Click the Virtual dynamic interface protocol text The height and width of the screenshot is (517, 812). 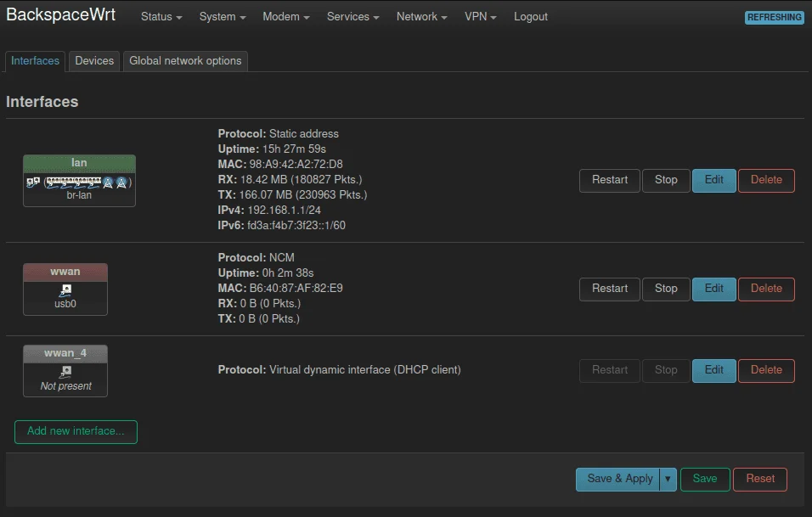339,370
